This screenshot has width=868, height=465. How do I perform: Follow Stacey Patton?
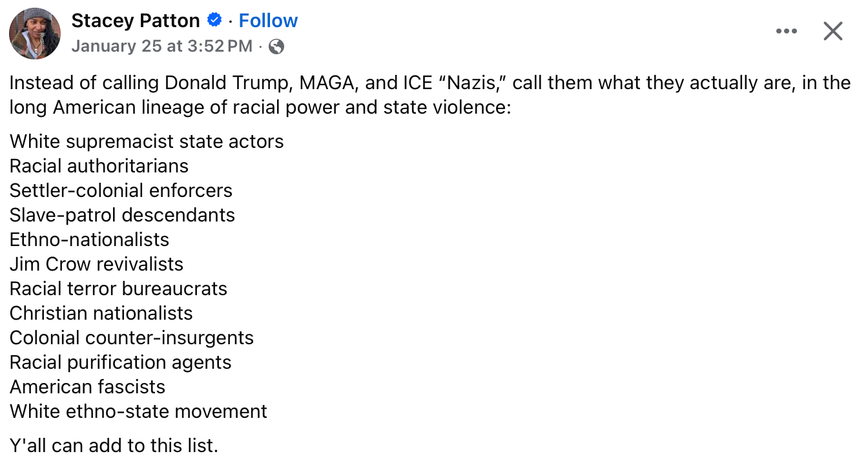[268, 21]
